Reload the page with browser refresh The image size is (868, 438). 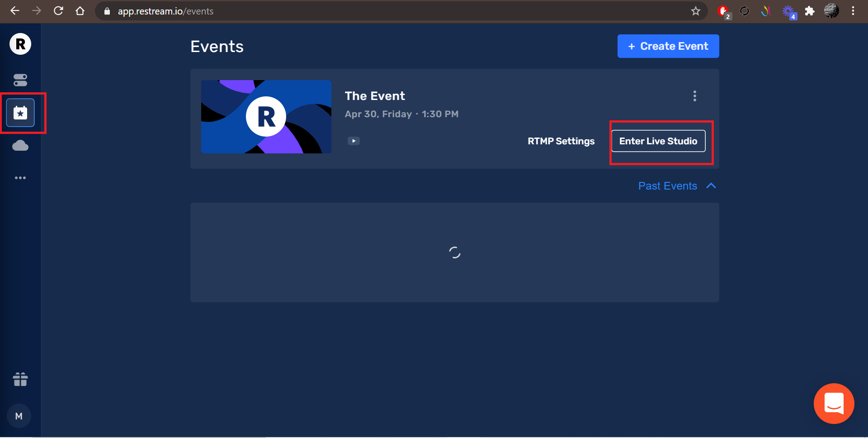coord(58,11)
